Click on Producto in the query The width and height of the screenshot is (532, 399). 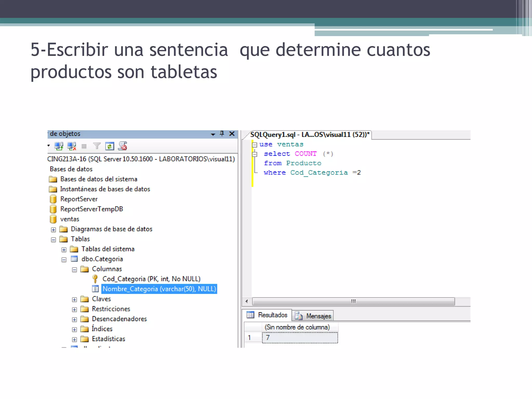coord(304,163)
